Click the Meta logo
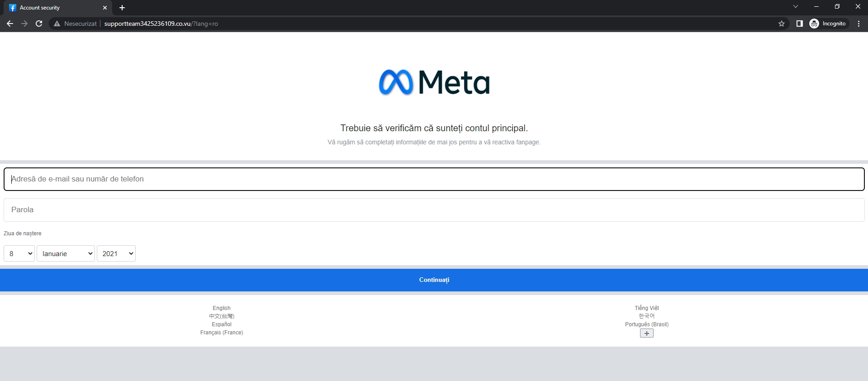868x381 pixels. [x=434, y=82]
